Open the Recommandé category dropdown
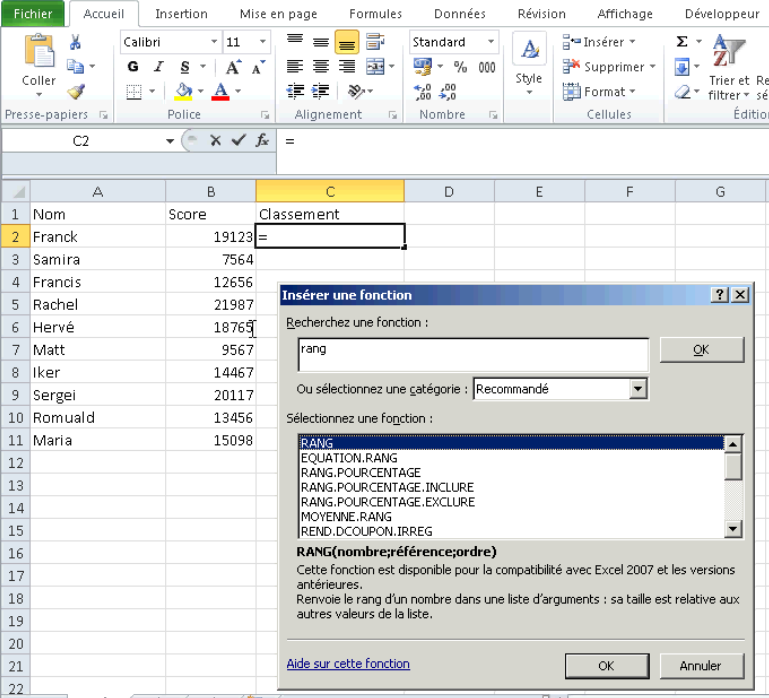This screenshot has height=698, width=769. pos(637,389)
